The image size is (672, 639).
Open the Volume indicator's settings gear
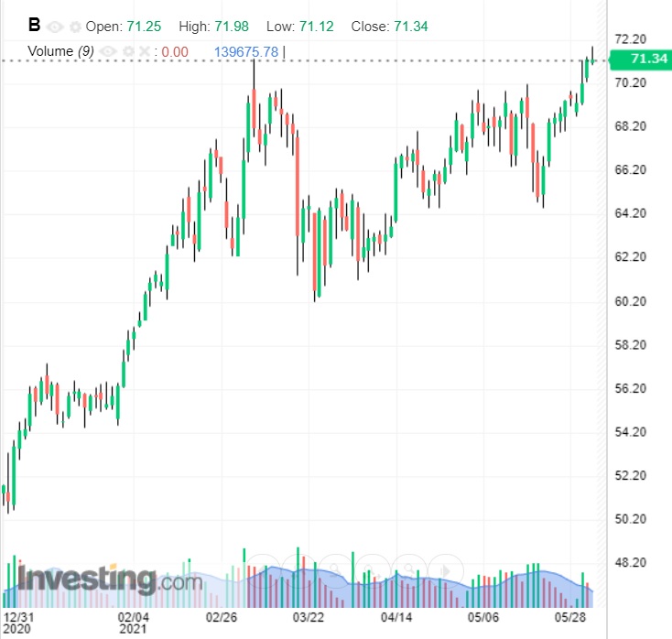click(x=128, y=52)
